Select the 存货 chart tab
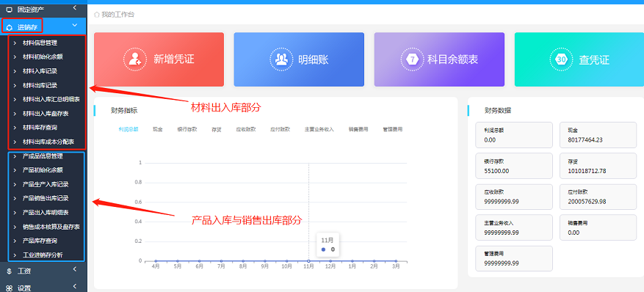The height and width of the screenshot is (292, 644). 217,129
